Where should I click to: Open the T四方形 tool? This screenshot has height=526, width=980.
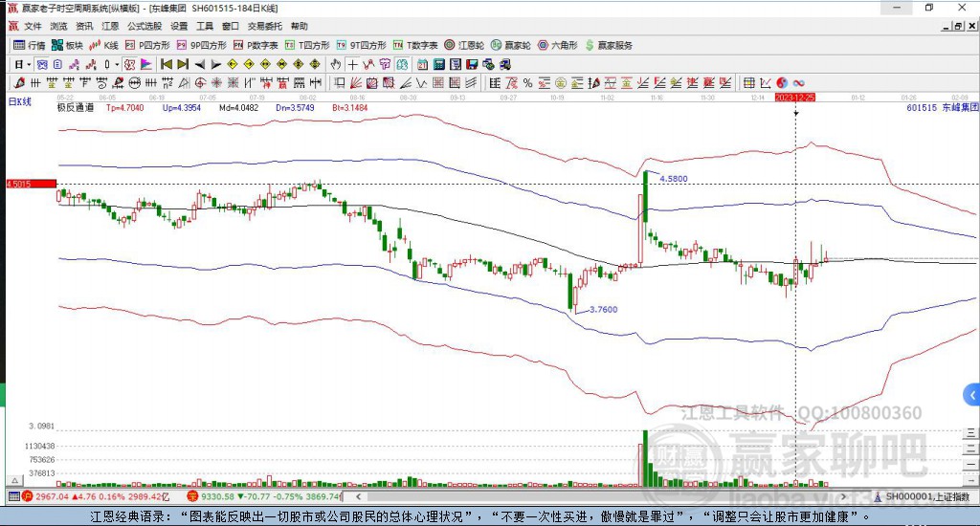(x=307, y=45)
